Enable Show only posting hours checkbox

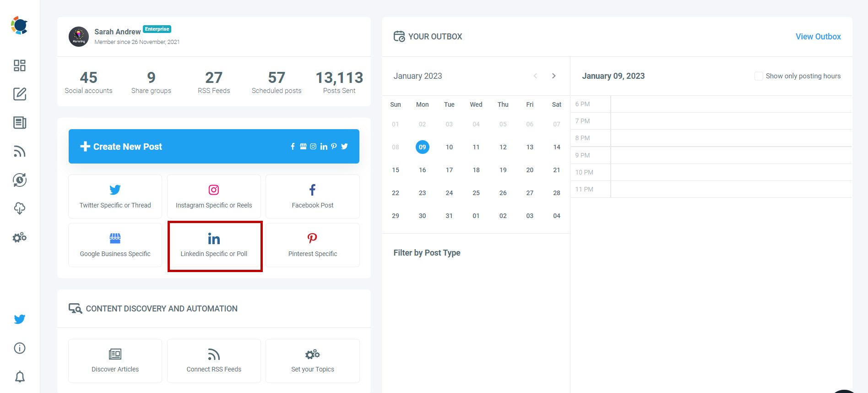759,76
